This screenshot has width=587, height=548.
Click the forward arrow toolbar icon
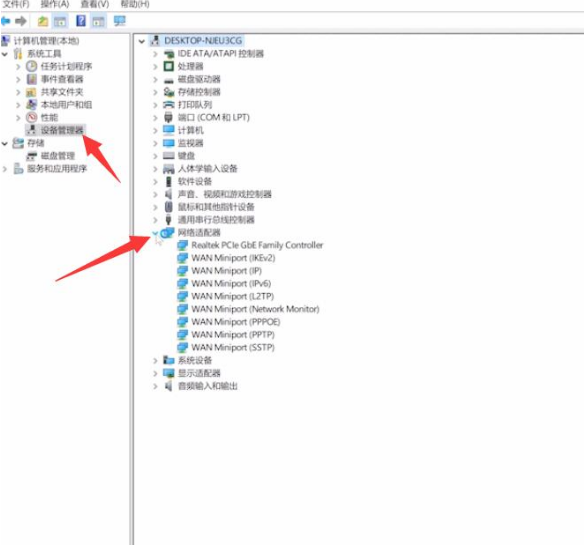point(21,21)
